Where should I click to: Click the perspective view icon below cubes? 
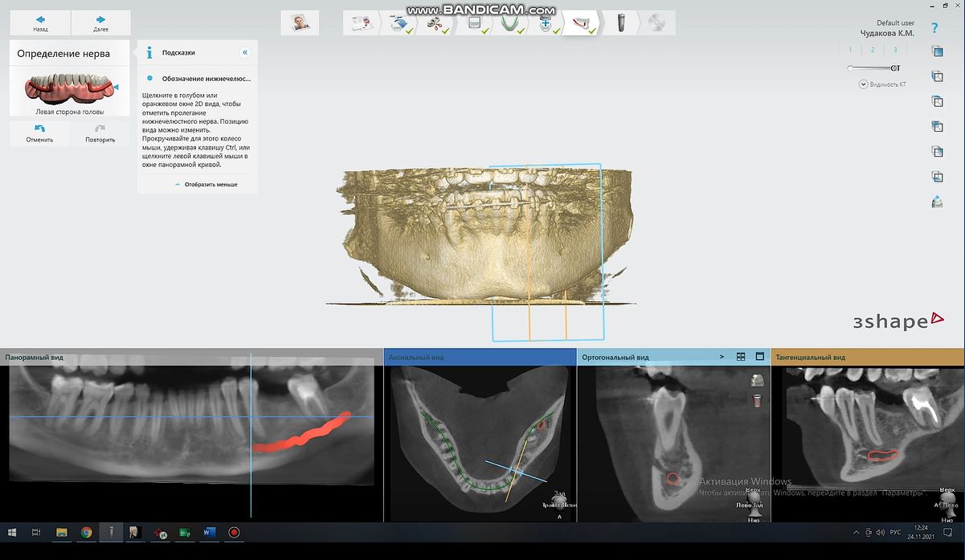tap(937, 202)
